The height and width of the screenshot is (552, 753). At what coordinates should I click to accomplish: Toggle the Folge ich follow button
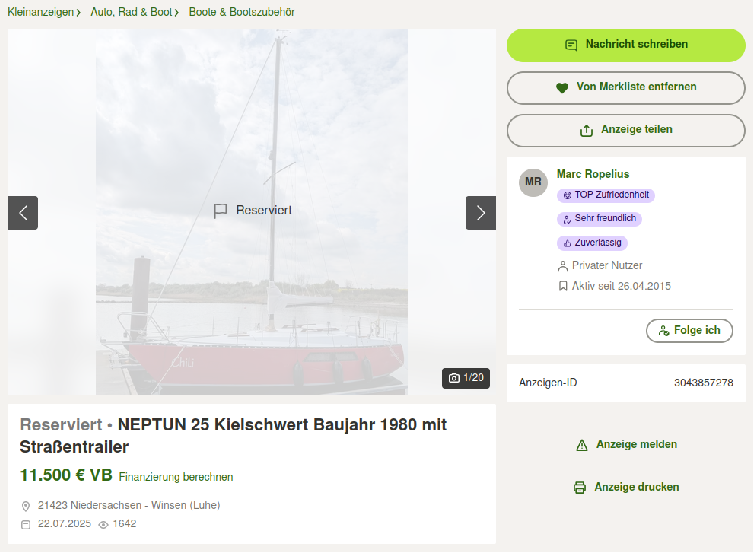689,331
